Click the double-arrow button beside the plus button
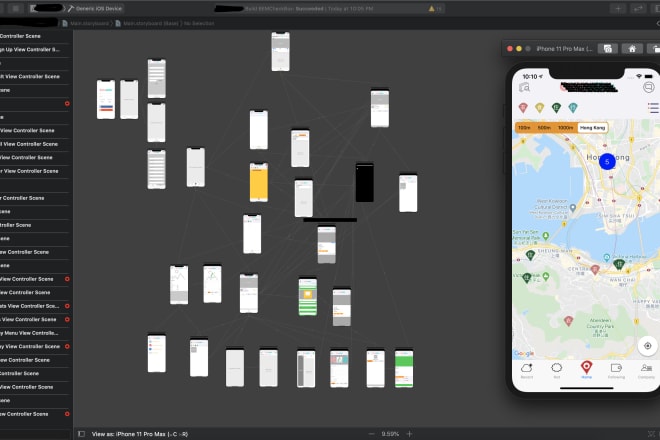 (x=639, y=8)
